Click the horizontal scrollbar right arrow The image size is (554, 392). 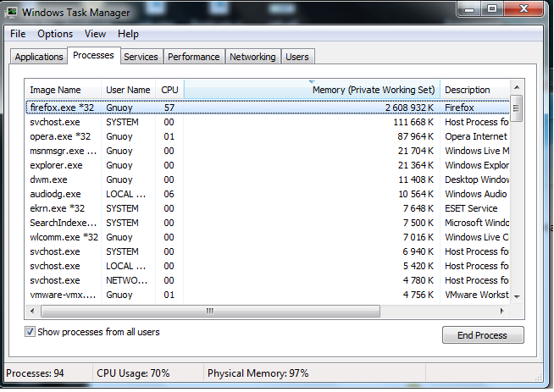point(501,311)
